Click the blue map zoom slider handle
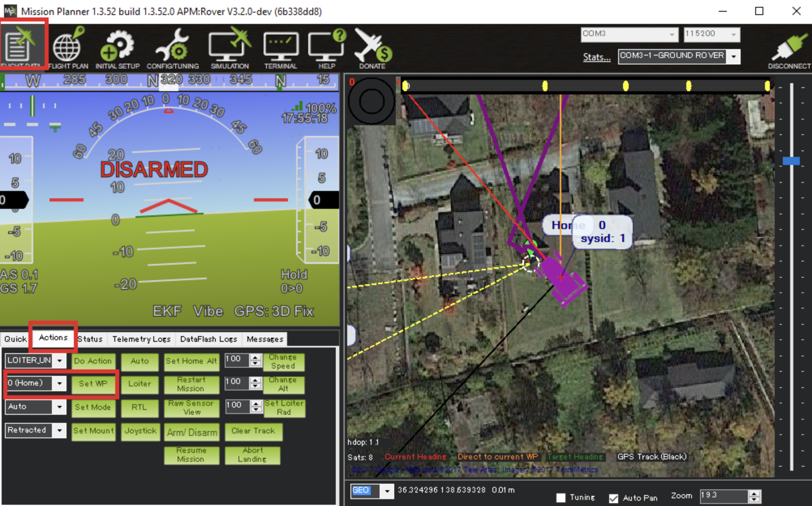The image size is (812, 506). pyautogui.click(x=791, y=161)
